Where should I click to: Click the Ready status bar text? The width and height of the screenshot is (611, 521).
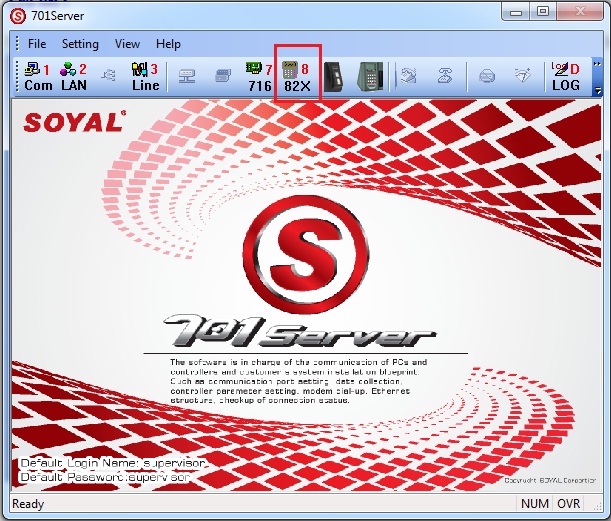click(x=28, y=503)
